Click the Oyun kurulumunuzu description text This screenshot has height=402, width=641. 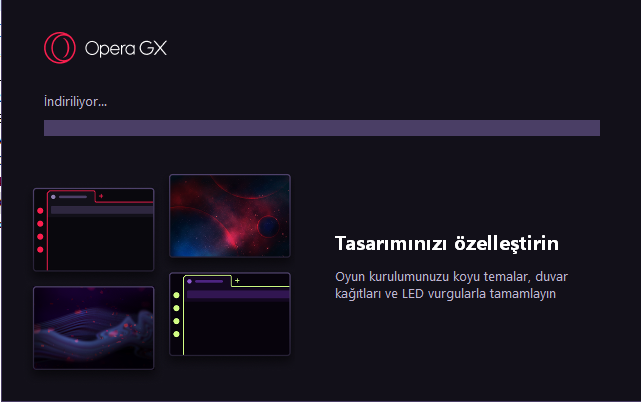451,285
